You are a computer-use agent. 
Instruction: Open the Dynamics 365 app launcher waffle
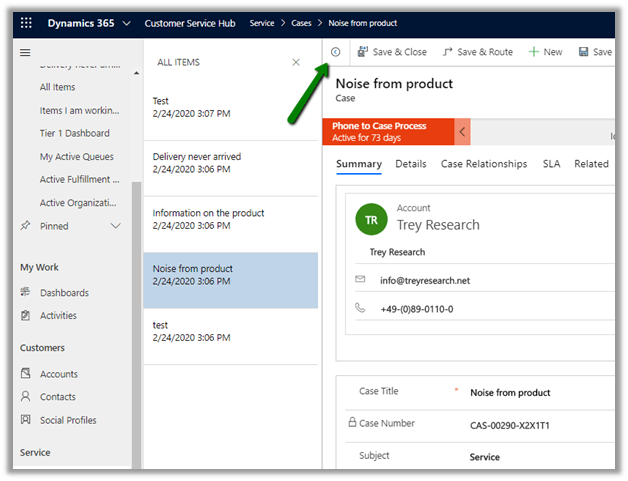tap(26, 23)
